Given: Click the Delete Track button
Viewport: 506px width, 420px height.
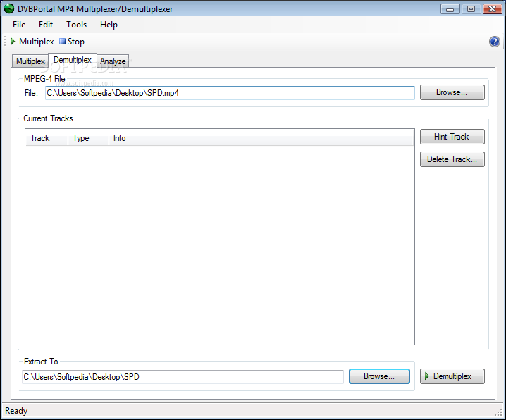Looking at the screenshot, I should coord(452,159).
